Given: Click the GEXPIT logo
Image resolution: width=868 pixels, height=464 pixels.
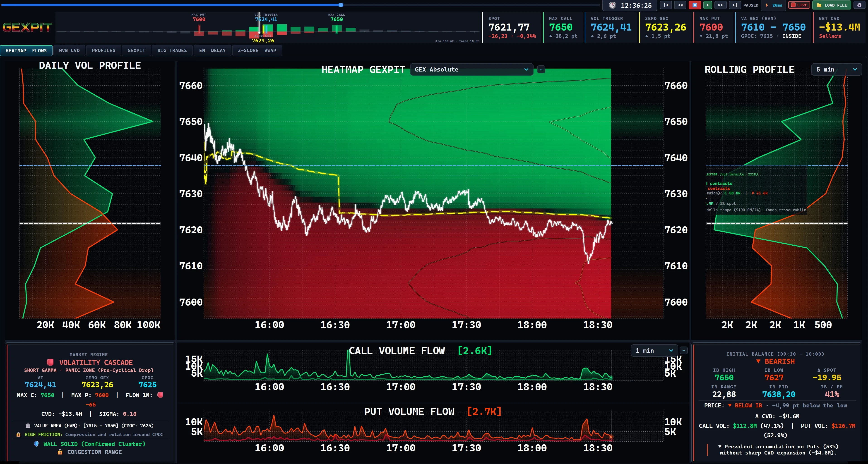Looking at the screenshot, I should (27, 27).
